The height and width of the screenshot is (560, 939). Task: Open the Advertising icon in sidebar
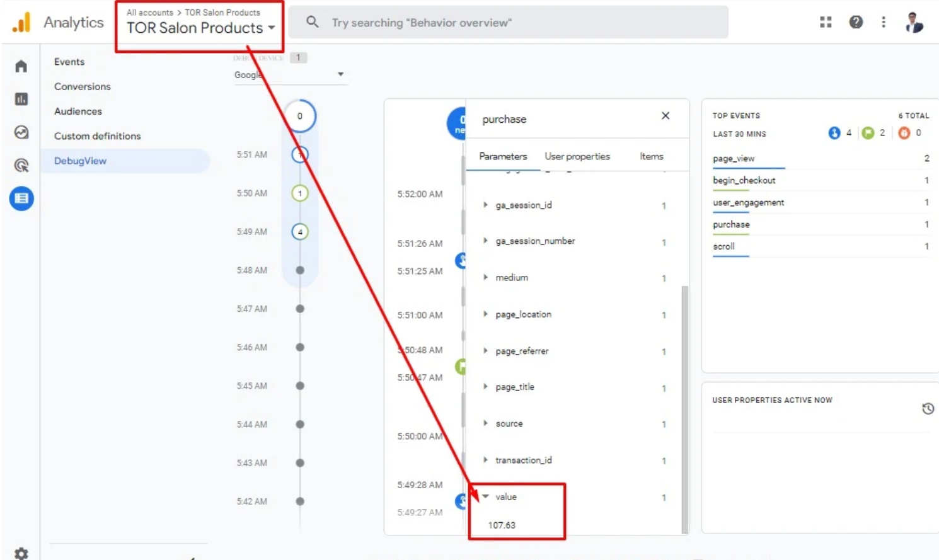[21, 165]
